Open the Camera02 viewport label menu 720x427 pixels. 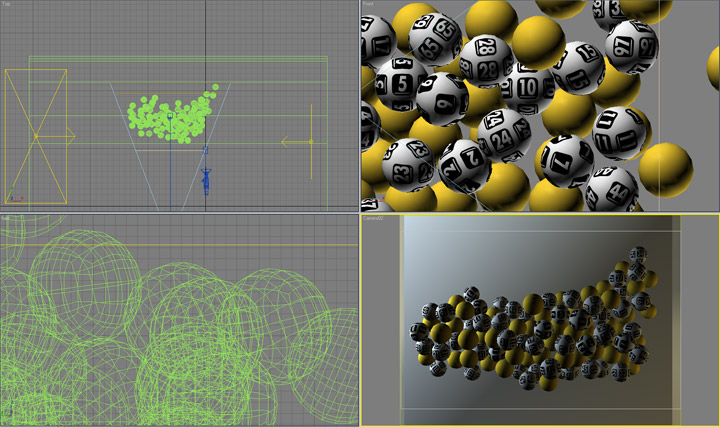[373, 217]
